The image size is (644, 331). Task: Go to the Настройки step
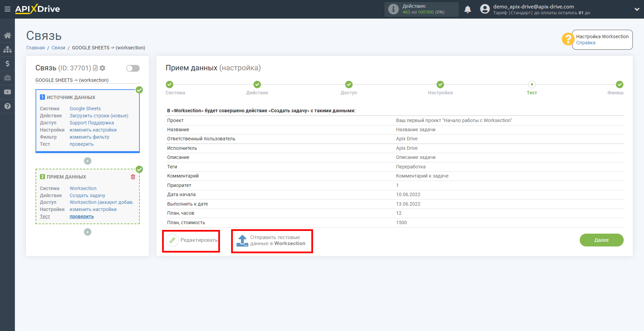(440, 85)
